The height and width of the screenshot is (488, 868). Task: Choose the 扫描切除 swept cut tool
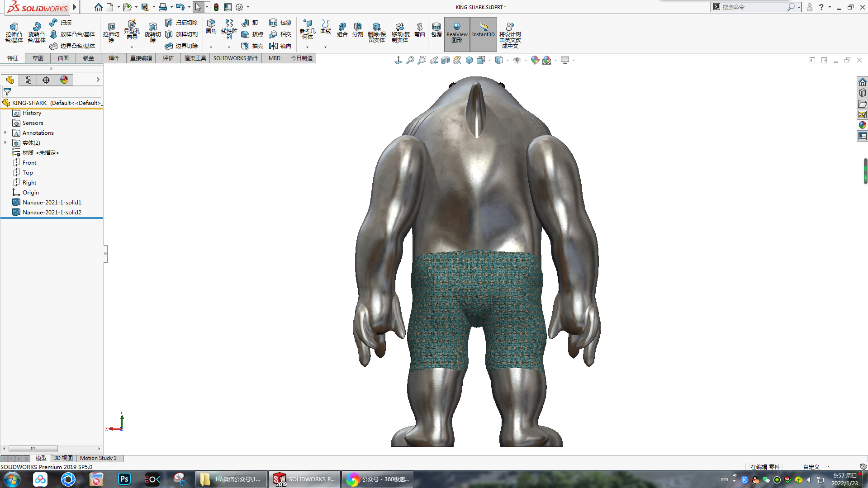[x=181, y=22]
